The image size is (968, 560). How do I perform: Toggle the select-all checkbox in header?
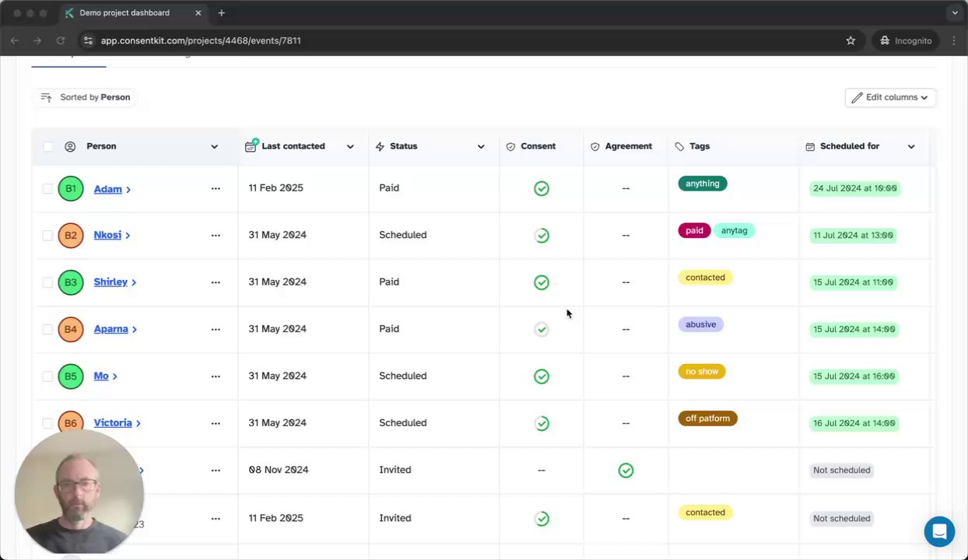click(x=47, y=146)
